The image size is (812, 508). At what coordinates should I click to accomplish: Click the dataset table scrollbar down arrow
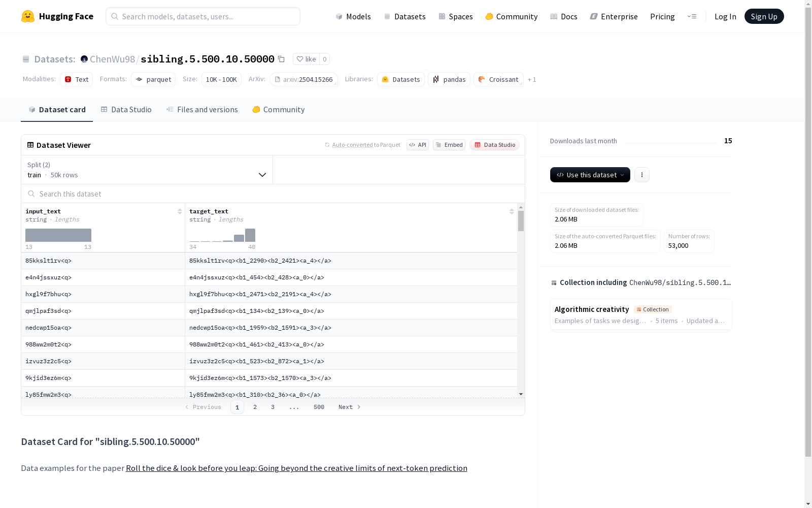(521, 394)
